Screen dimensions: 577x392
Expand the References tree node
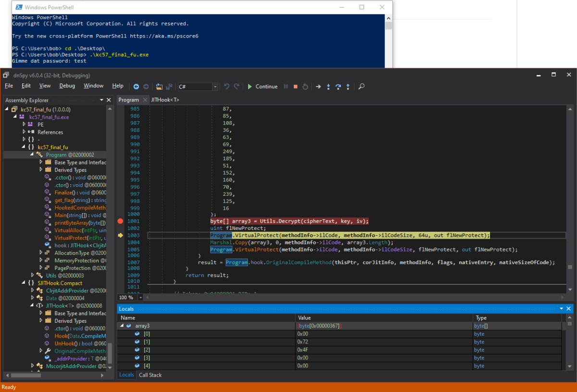pyautogui.click(x=24, y=132)
